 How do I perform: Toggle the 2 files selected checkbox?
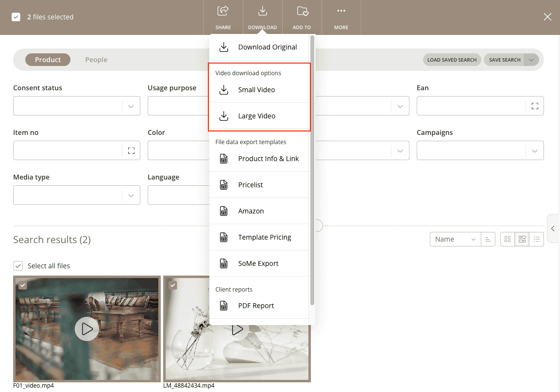click(16, 17)
